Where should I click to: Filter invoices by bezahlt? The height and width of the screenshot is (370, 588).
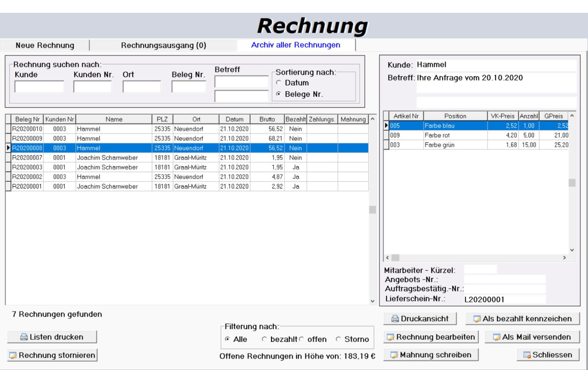[x=265, y=340]
